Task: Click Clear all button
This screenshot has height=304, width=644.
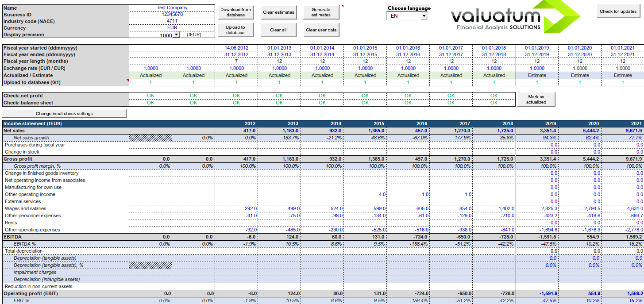Action: click(278, 30)
